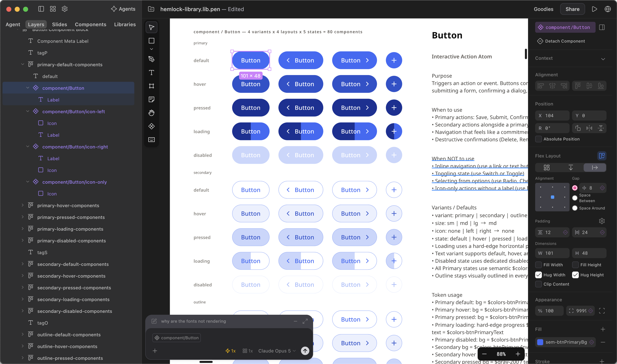617x364 pixels.
Task: Click the opacity 100 percent field
Action: point(549,311)
